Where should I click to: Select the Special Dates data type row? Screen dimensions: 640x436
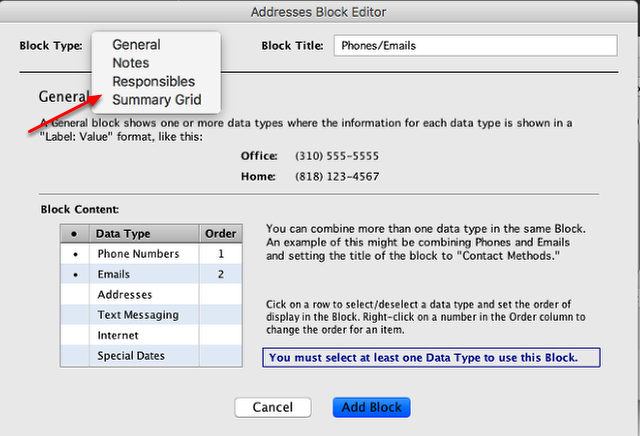(x=151, y=356)
